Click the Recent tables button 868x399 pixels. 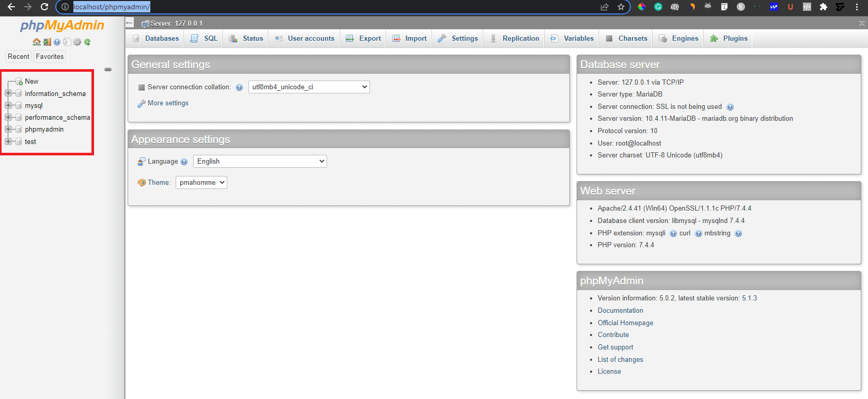coord(19,57)
